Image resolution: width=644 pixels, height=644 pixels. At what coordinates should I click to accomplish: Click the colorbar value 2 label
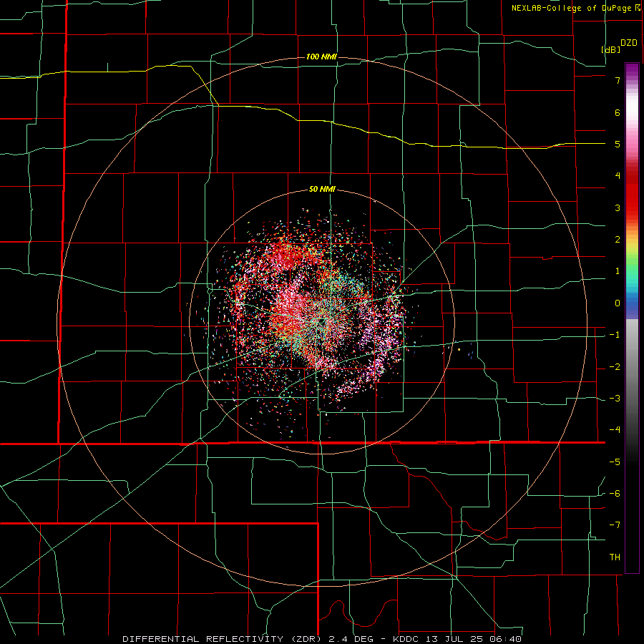618,240
